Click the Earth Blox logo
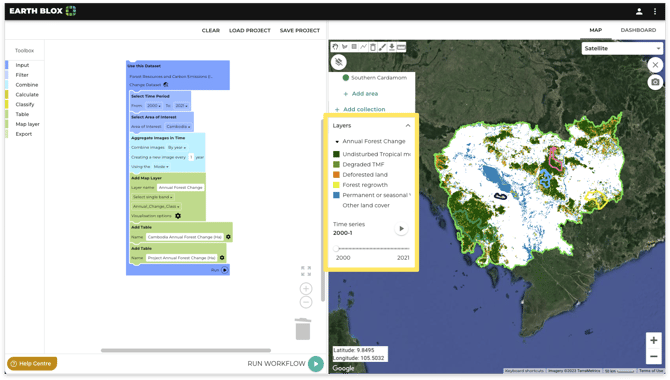This screenshot has height=380, width=670. 43,11
